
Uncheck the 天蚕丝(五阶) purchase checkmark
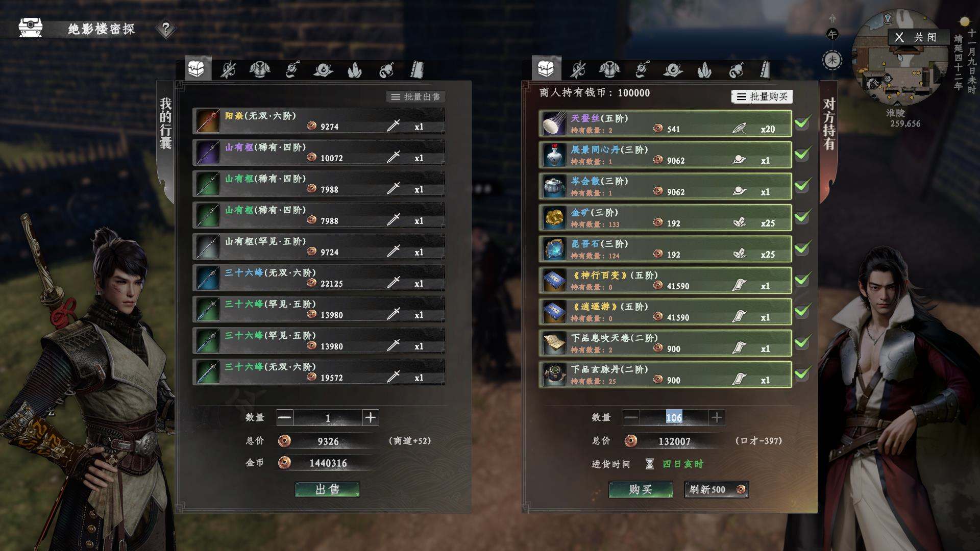pos(803,123)
